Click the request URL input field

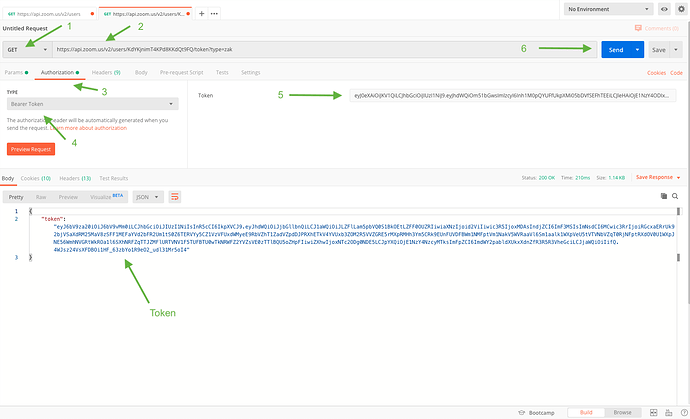[325, 50]
